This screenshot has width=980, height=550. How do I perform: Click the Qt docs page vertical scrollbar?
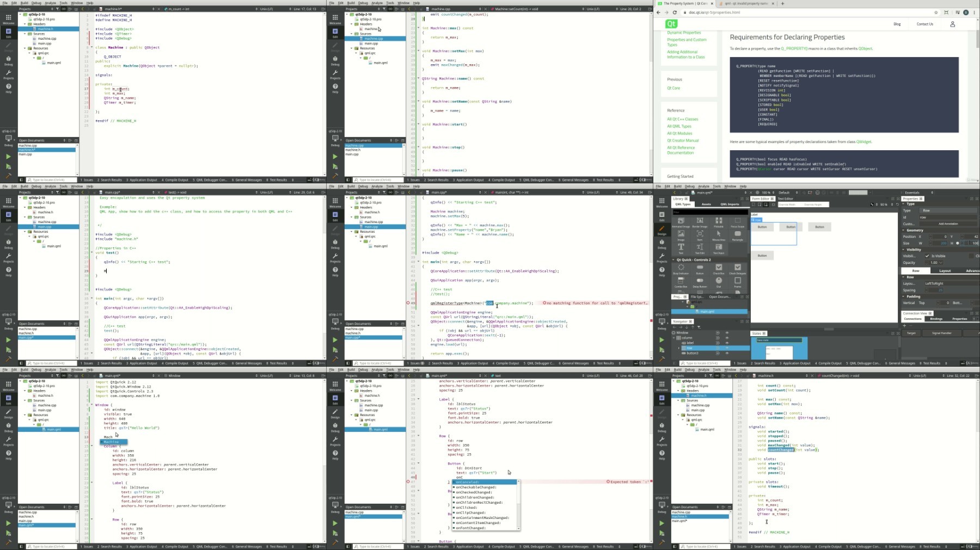[x=977, y=103]
